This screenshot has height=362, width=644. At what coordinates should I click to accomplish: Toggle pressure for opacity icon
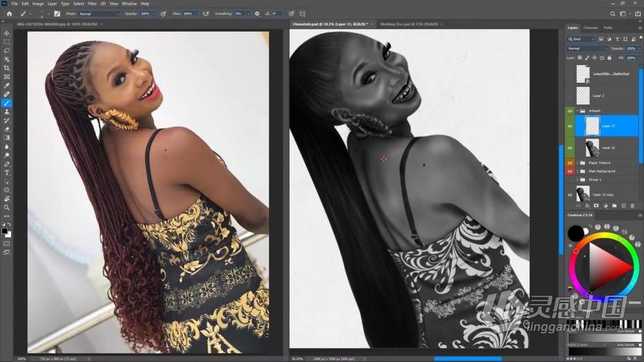click(x=163, y=14)
